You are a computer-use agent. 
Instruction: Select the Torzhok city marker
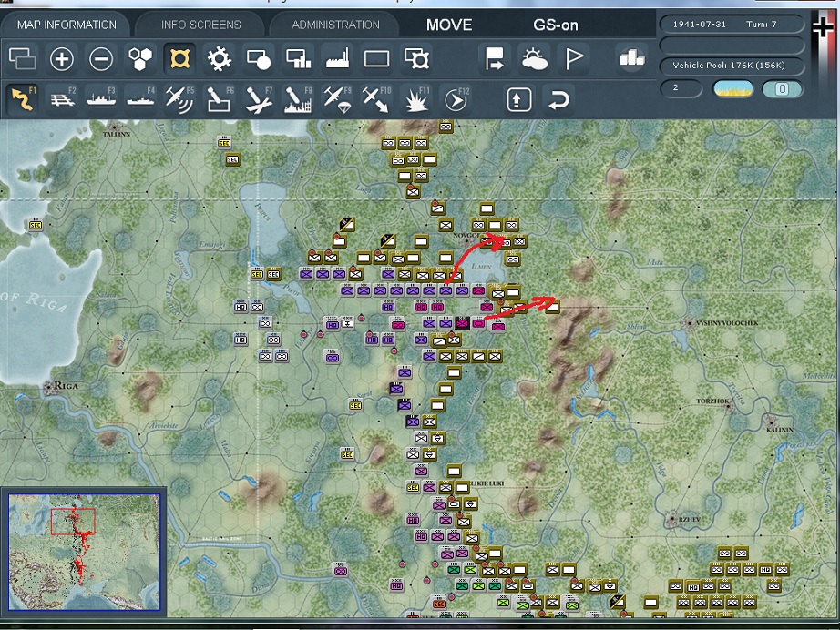[x=728, y=406]
